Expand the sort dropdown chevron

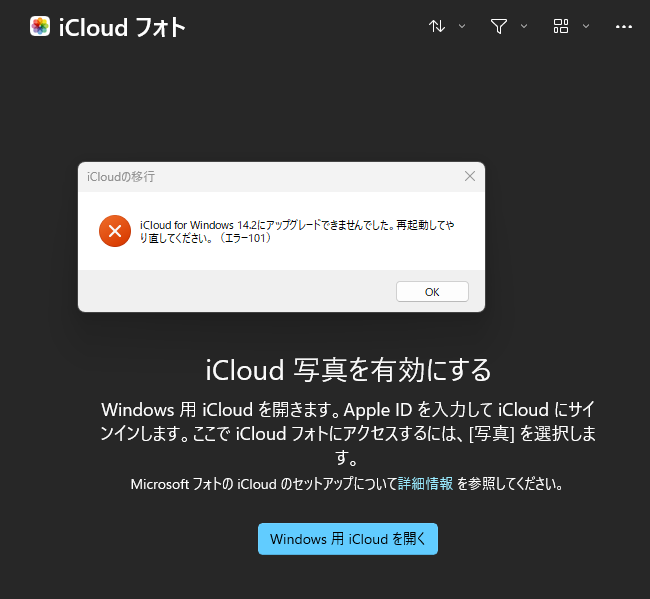coord(462,27)
